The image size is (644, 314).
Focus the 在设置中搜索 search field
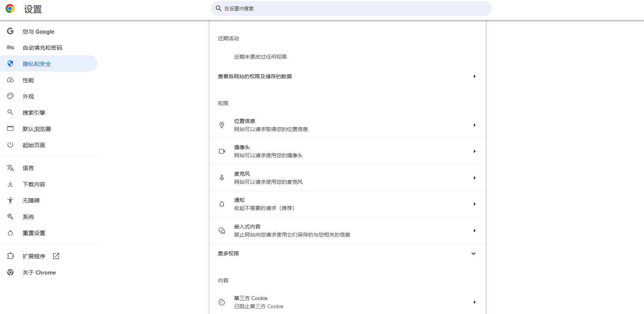351,8
